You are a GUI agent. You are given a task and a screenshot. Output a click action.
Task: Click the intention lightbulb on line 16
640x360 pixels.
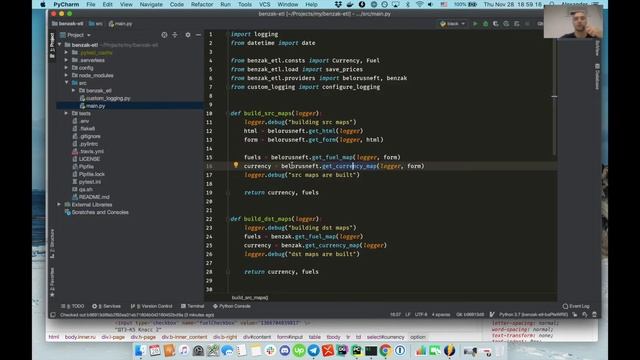pos(236,165)
